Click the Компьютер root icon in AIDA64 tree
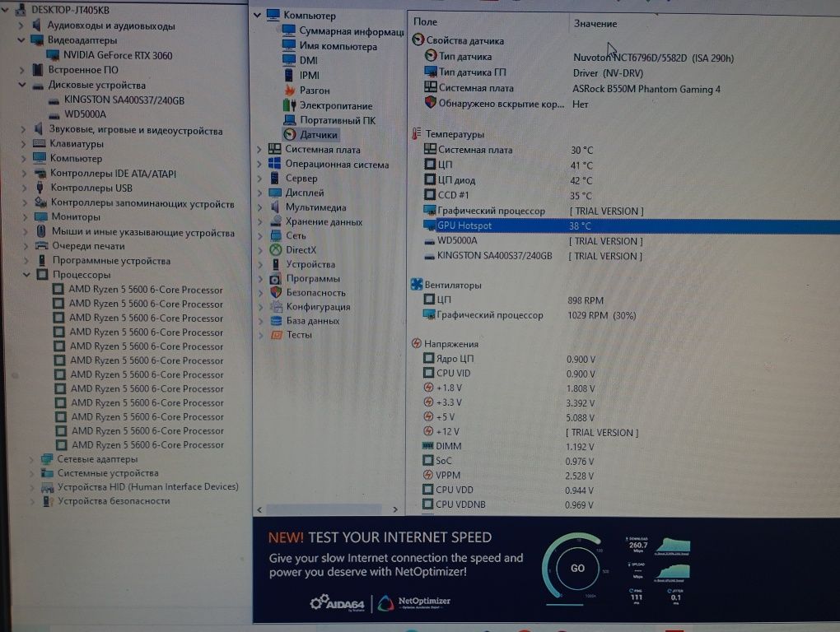Image resolution: width=840 pixels, height=632 pixels. pyautogui.click(x=273, y=15)
